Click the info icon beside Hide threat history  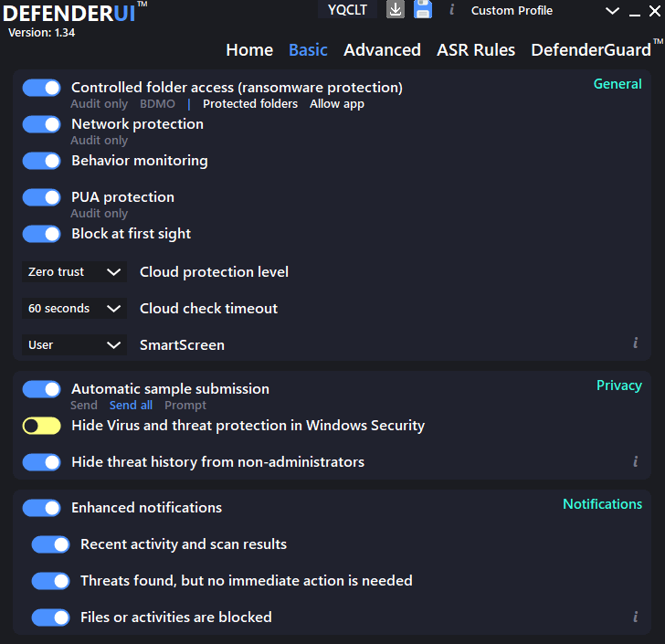636,461
